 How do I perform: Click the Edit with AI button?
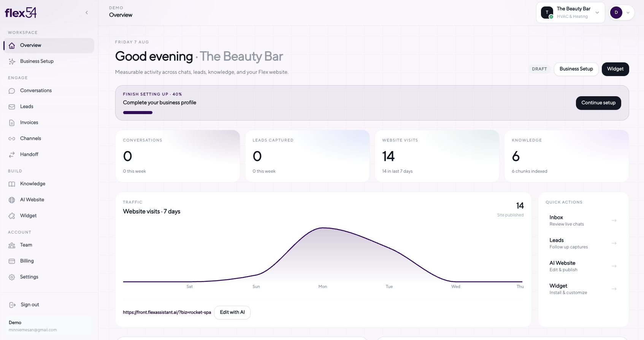click(x=232, y=312)
